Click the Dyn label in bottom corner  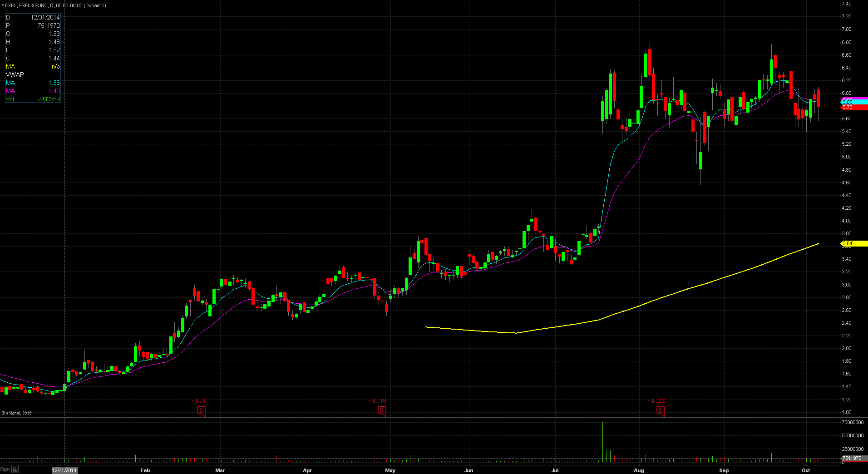5,470
